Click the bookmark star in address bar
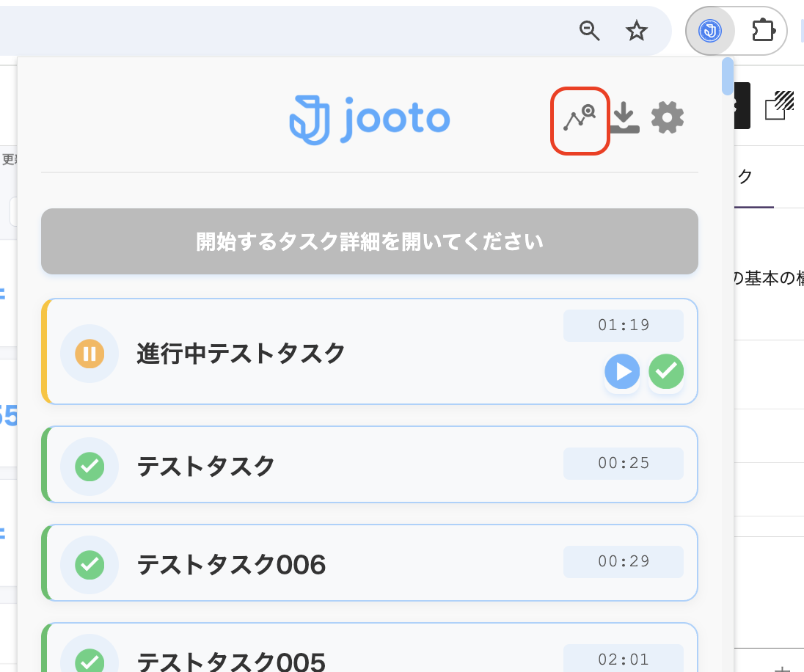This screenshot has height=672, width=804. (x=636, y=31)
